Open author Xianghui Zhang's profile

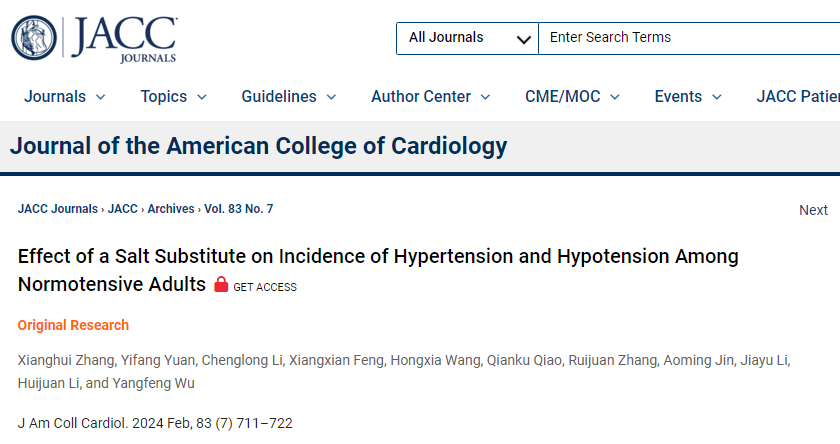66,360
